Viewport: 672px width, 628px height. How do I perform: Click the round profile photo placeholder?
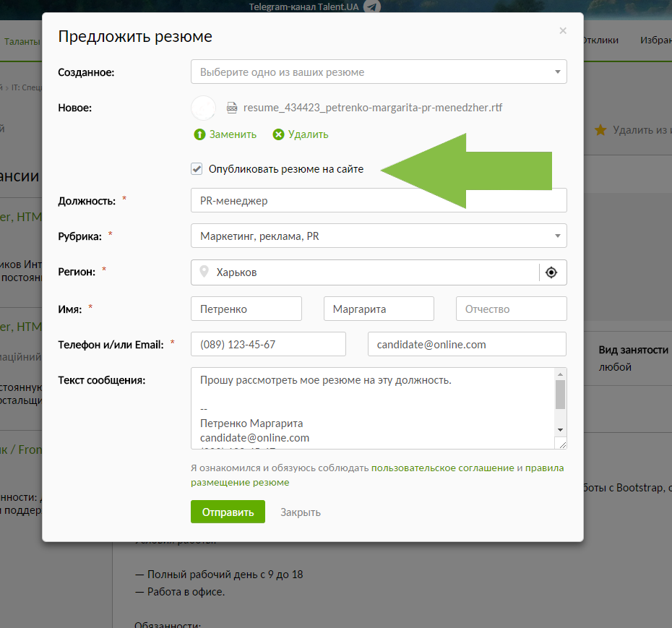[203, 108]
